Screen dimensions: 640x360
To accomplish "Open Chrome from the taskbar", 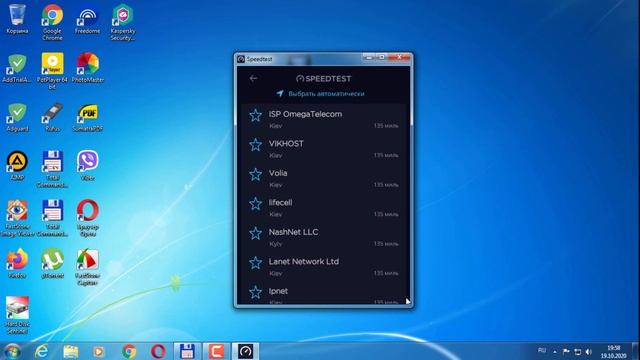I will pos(129,351).
